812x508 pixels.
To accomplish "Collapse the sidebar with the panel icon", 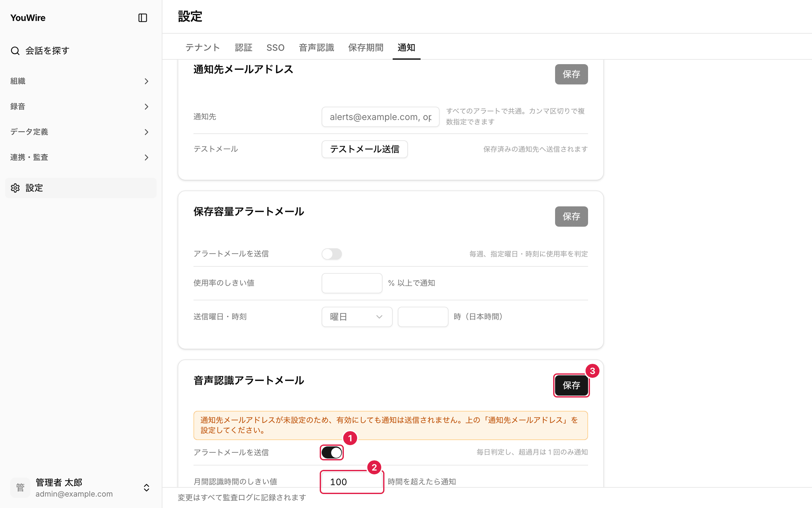I will pyautogui.click(x=143, y=18).
